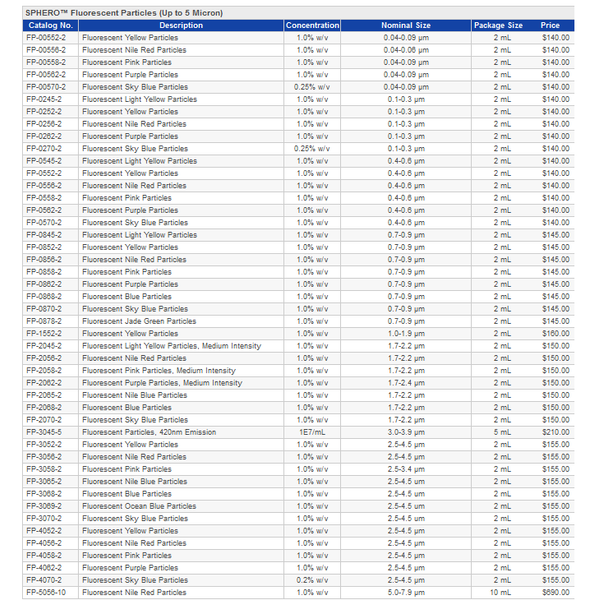The height and width of the screenshot is (600, 600).
Task: Click package size in the FP-3070-2 row
Action: (x=502, y=518)
